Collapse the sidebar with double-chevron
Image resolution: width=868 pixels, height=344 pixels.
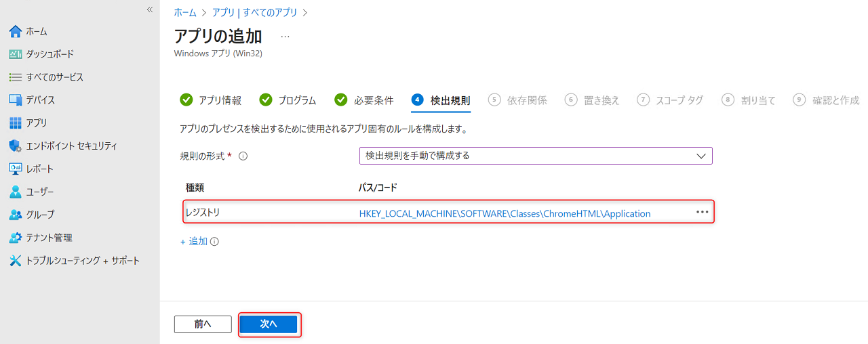pyautogui.click(x=150, y=9)
